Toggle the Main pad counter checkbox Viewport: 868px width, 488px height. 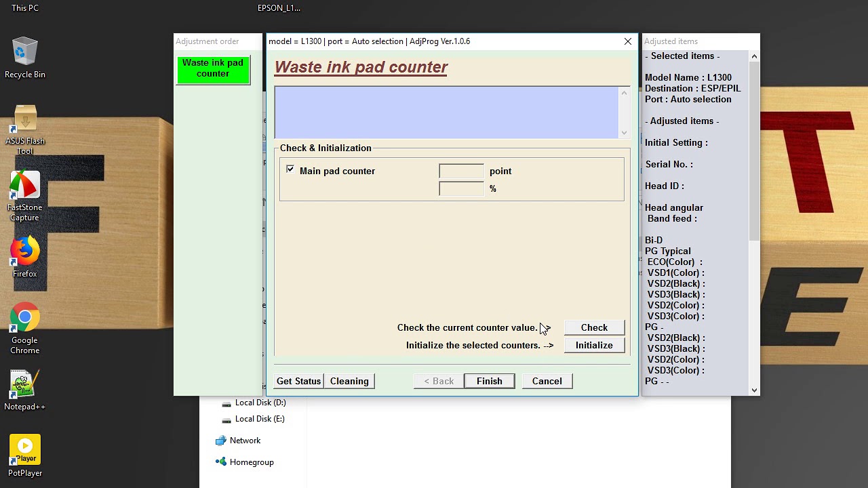coord(290,169)
